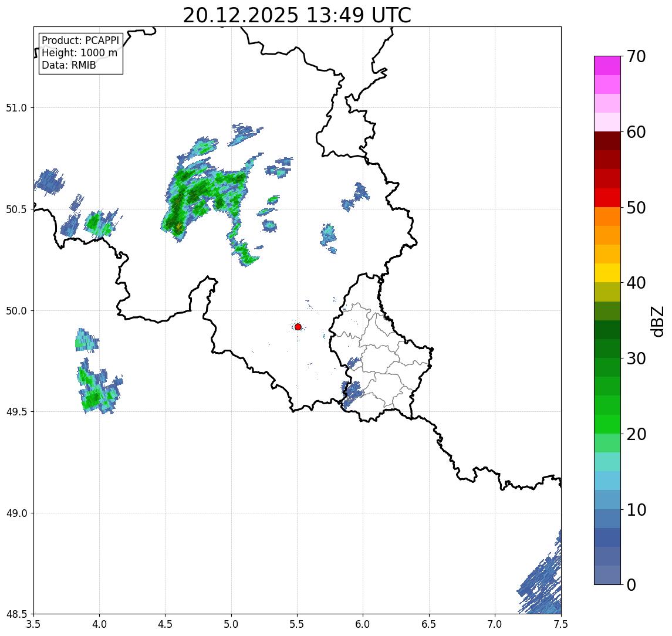Image resolution: width=672 pixels, height=636 pixels.
Task: Click the title '20.12.2025 13:49 UTC'
Action: coord(297,15)
